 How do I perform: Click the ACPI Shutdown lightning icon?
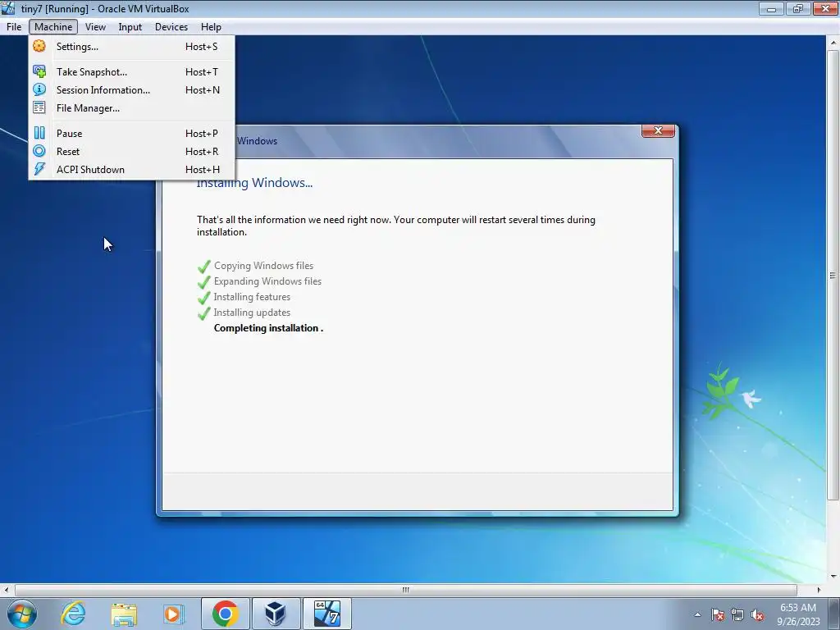[39, 169]
